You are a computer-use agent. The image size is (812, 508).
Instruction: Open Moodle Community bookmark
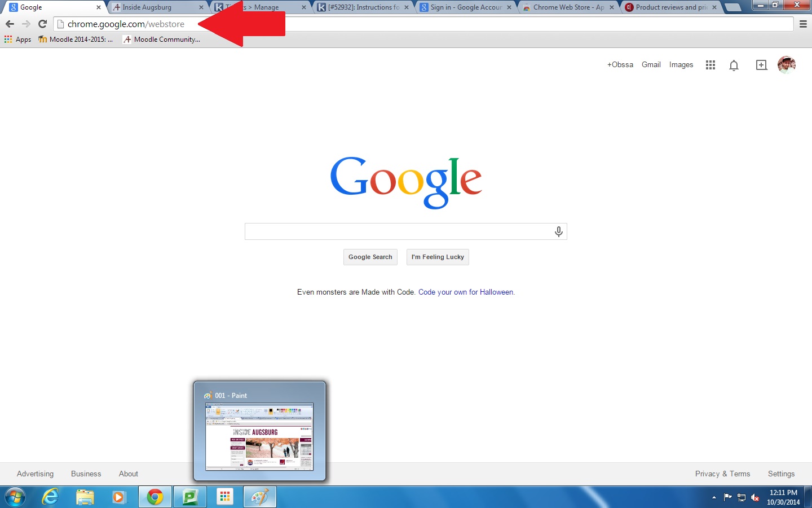[162, 40]
